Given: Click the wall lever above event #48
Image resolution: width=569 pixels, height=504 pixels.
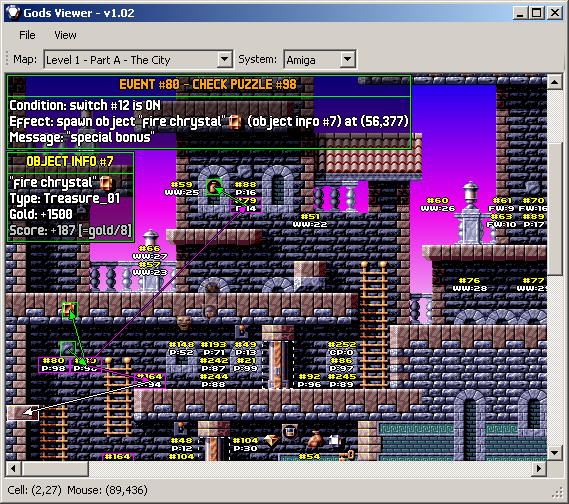Looking at the screenshot, I should tap(181, 429).
